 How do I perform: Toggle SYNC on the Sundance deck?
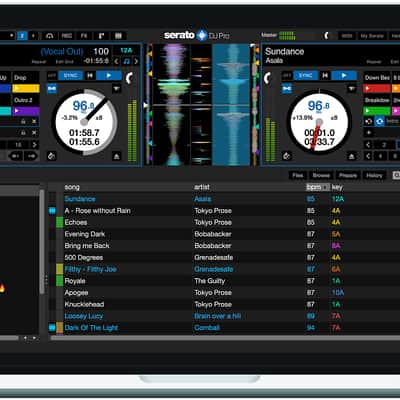[x=306, y=76]
